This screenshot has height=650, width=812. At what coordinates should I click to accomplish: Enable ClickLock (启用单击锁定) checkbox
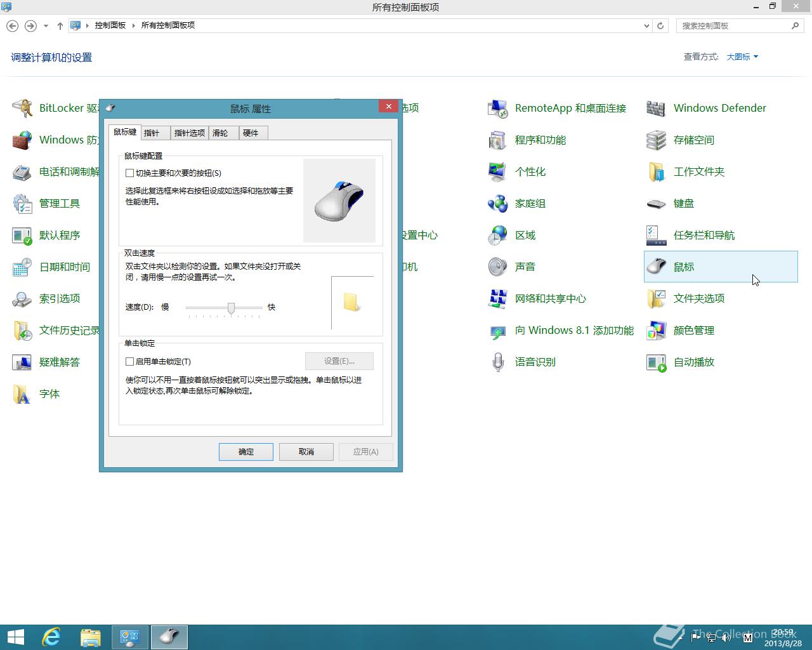point(129,361)
